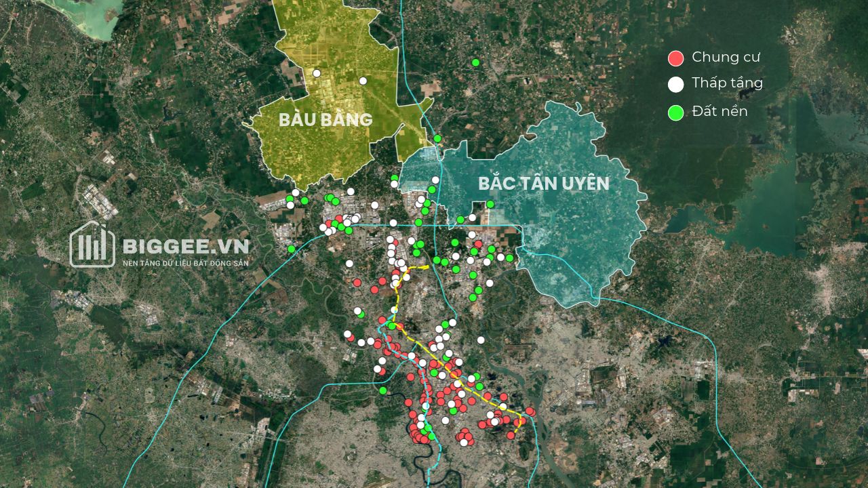Screen dimensions: 868x488
Task: Select the BÀU BÀNG region label
Action: tap(325, 120)
